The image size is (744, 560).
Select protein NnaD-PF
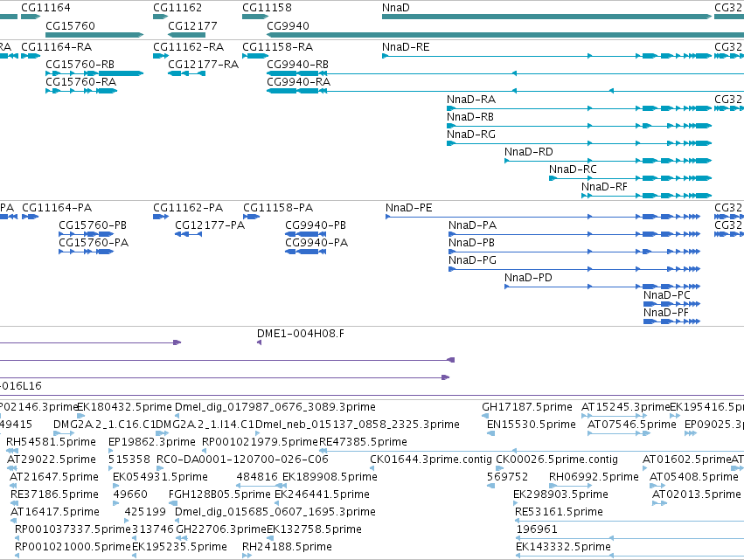pyautogui.click(x=665, y=314)
